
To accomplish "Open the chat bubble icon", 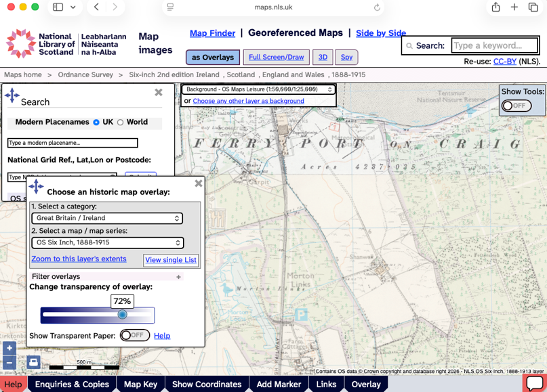I will tap(534, 383).
